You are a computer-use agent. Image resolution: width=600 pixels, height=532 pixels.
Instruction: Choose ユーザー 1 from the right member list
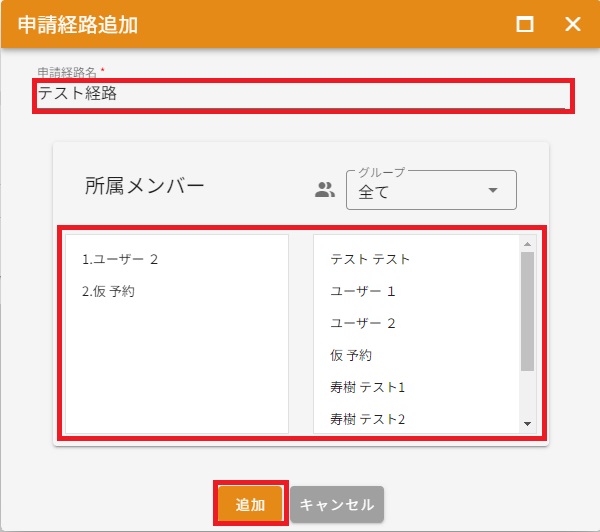[363, 291]
